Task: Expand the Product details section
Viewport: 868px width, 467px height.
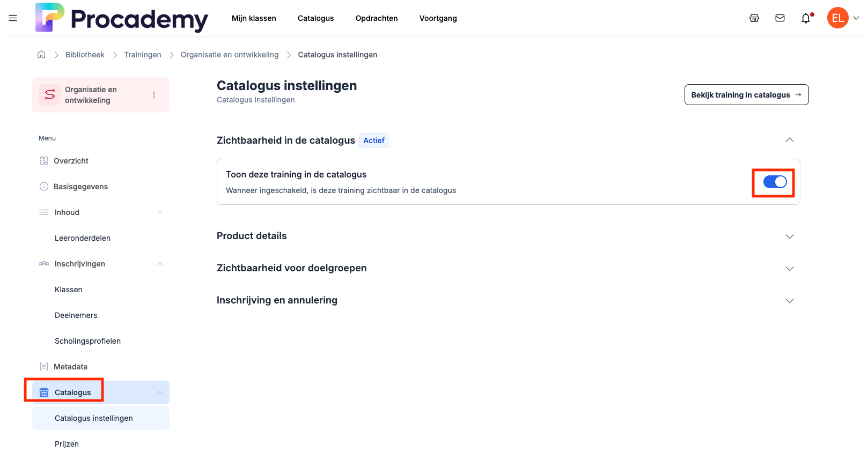Action: (x=789, y=236)
